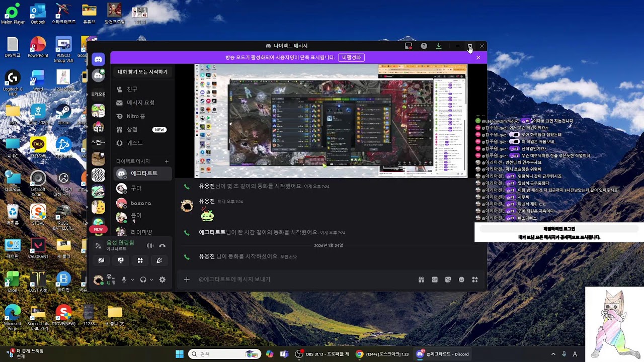Image resolution: width=644 pixels, height=362 pixels.
Task: Click the 음성 연결됨 voice status text
Action: click(x=120, y=242)
